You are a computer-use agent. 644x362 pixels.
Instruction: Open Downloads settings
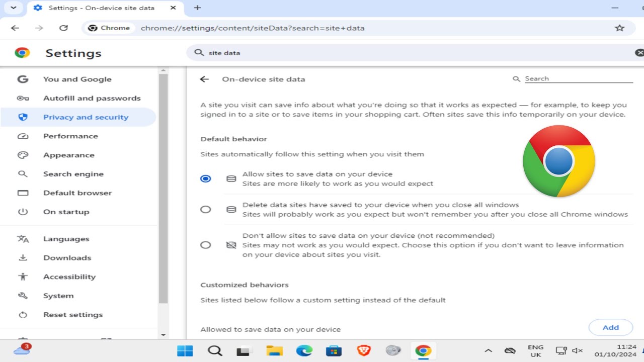(x=77, y=258)
